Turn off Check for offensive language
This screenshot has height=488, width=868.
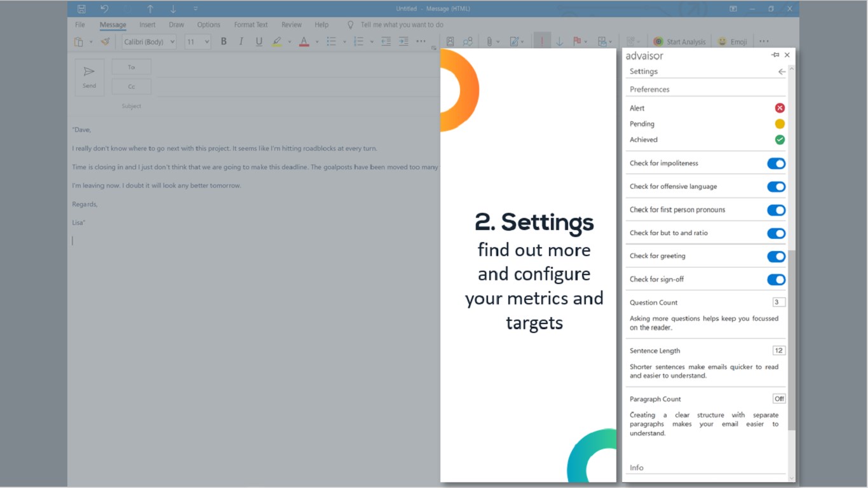click(776, 187)
